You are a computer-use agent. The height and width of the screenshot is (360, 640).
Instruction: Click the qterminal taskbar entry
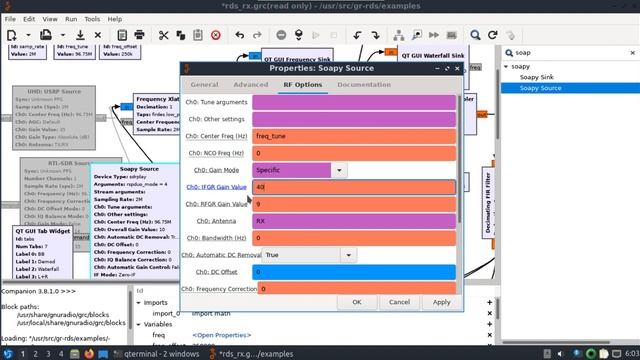(x=156, y=354)
